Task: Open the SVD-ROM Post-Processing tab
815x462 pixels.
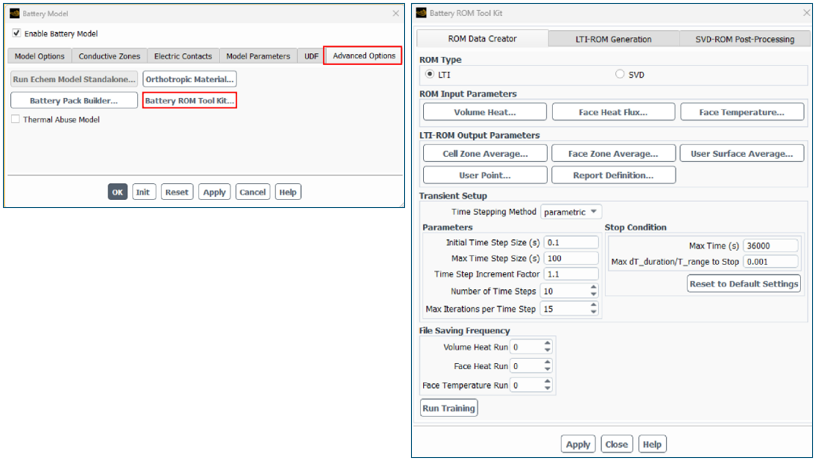Action: 745,39
